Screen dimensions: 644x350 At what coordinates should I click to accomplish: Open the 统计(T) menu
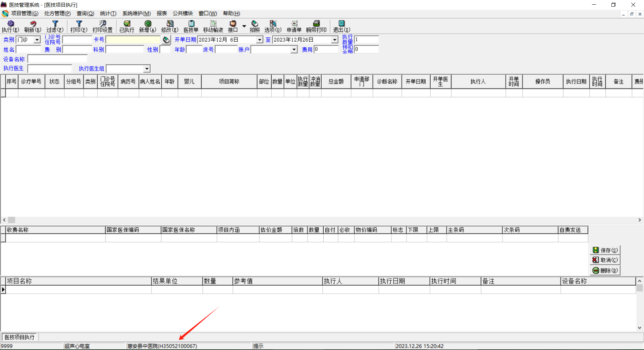[x=108, y=13]
